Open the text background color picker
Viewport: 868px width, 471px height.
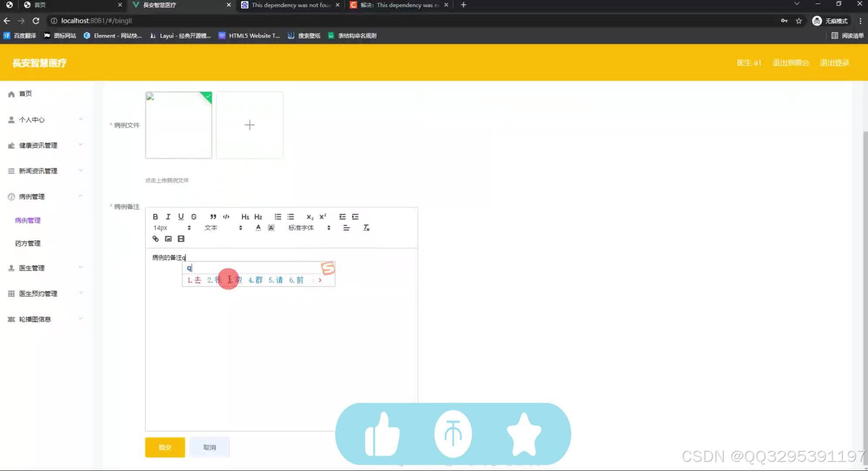(x=271, y=228)
